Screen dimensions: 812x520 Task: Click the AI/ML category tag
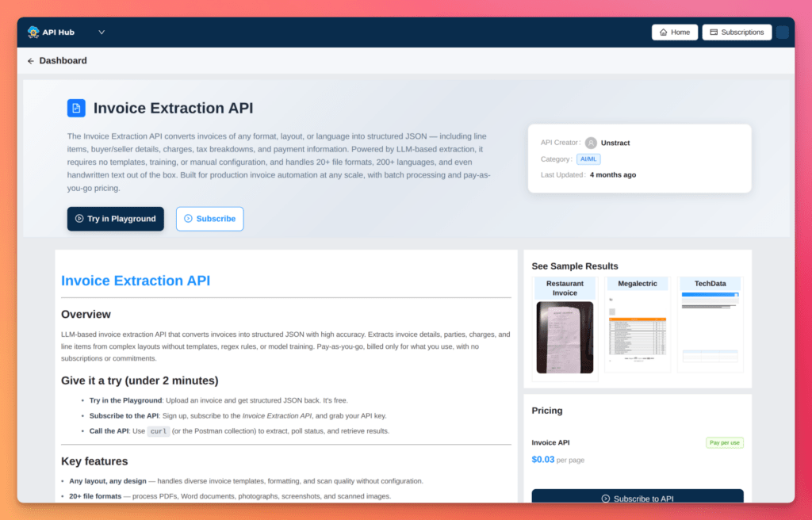click(x=588, y=159)
